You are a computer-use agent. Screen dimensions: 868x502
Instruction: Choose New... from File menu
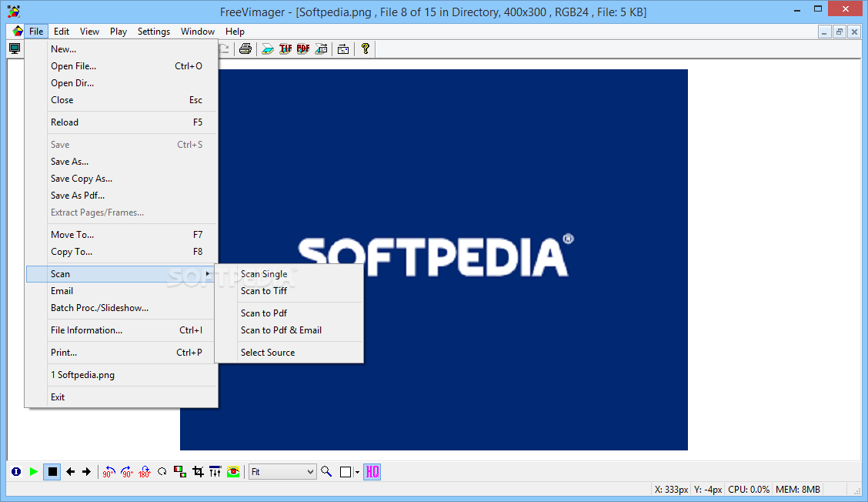[x=122, y=49]
